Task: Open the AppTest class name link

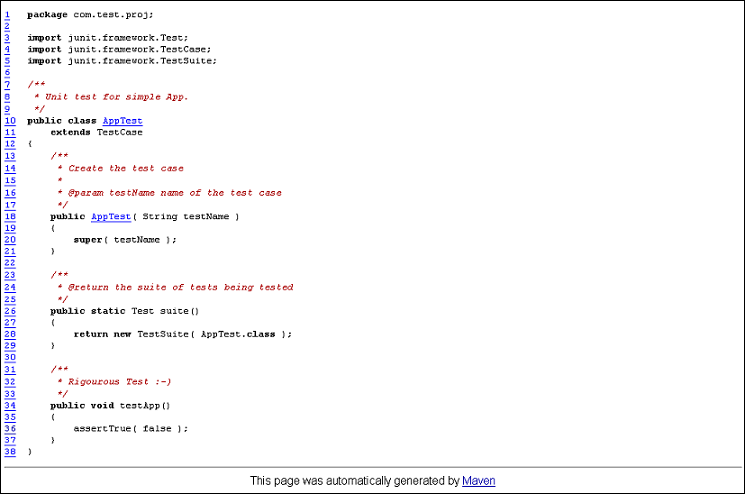Action: click(x=122, y=120)
